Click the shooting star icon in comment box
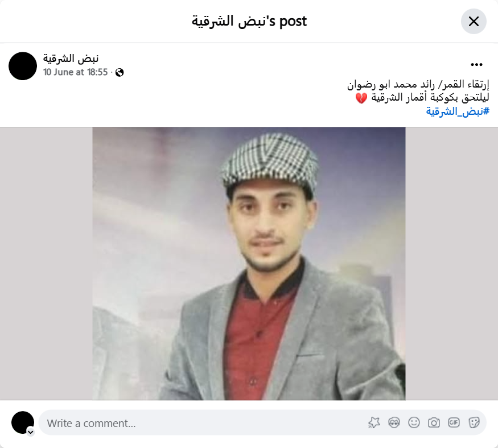The image size is (498, 448). [374, 422]
